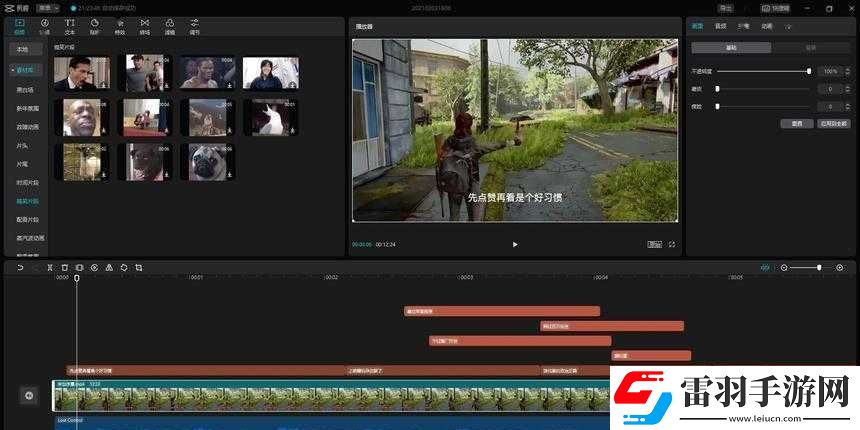Open the Filters tab with overlapping circles
This screenshot has width=860, height=430.
(170, 26)
